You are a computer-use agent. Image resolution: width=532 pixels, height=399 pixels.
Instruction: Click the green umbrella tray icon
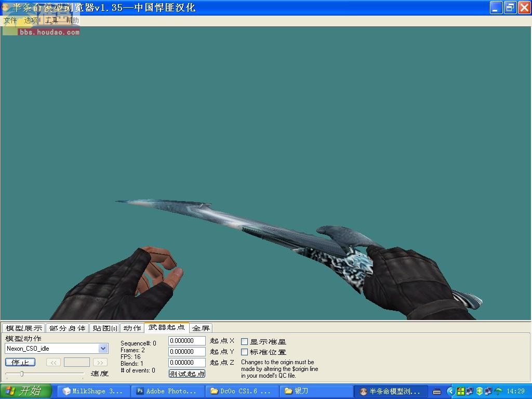click(498, 391)
